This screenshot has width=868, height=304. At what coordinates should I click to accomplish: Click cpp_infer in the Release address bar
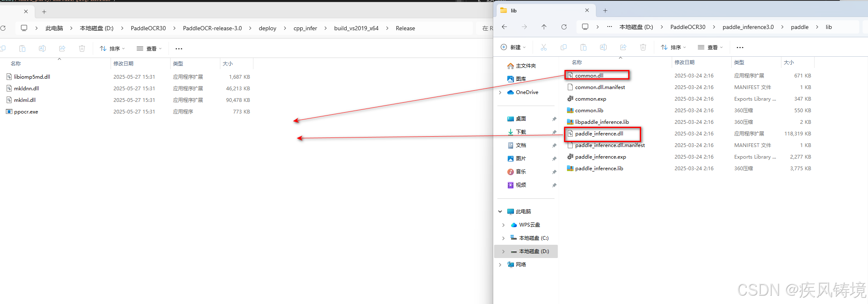305,28
